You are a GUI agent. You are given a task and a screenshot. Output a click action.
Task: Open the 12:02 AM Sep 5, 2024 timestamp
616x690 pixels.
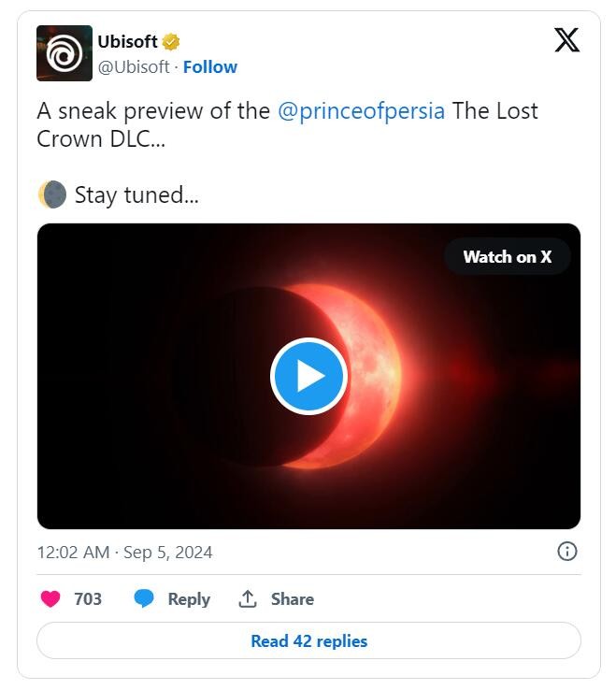tap(124, 553)
